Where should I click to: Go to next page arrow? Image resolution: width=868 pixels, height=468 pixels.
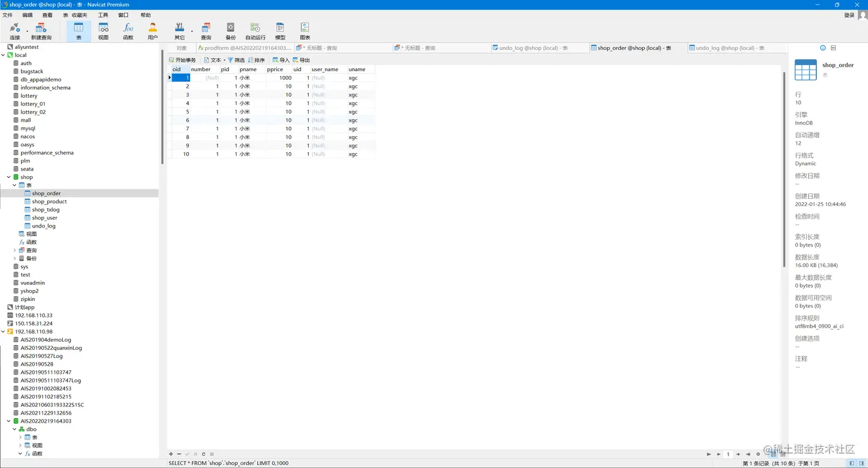738,454
